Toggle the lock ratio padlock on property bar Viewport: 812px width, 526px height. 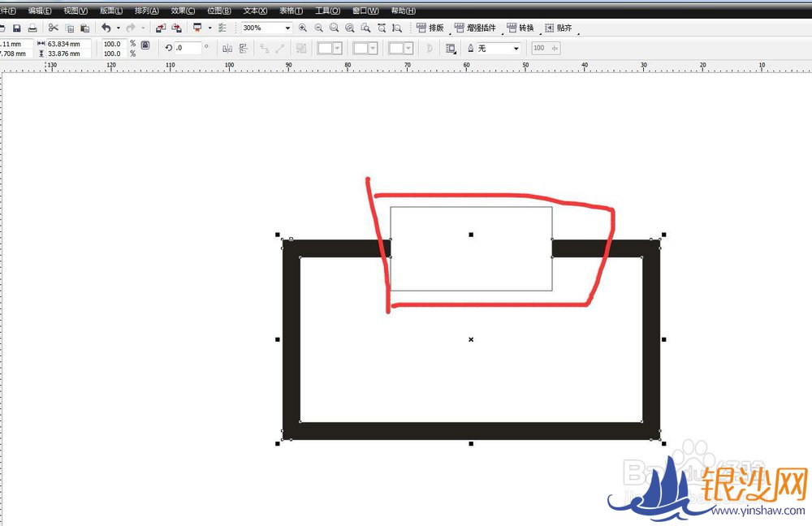144,47
